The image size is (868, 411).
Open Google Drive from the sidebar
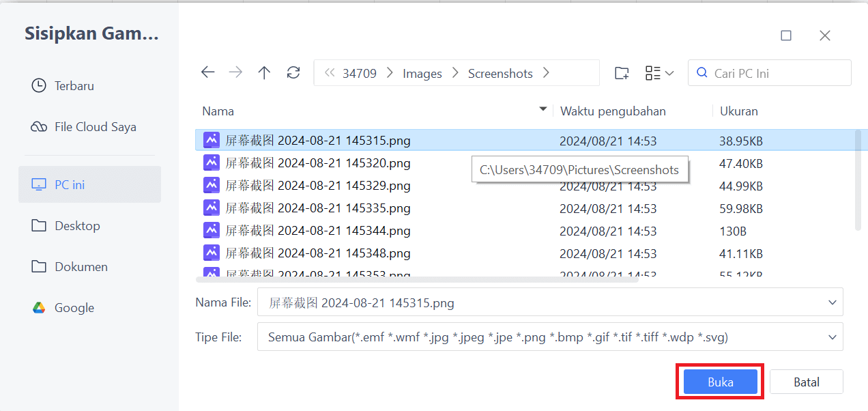pos(72,307)
